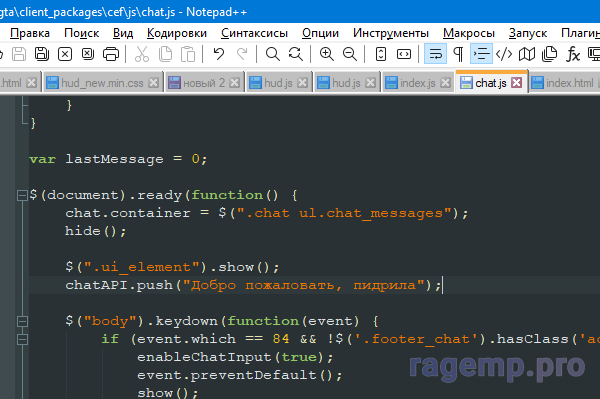
Task: Toggle show all characters pilcrow icon
Action: (x=458, y=54)
